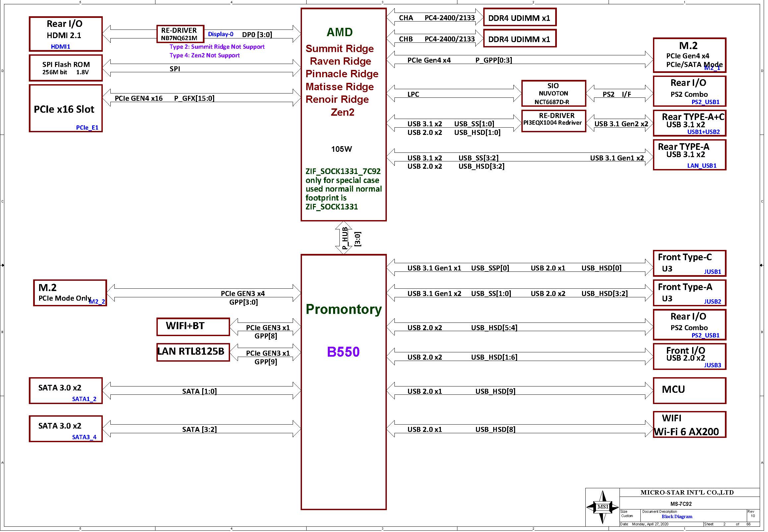Click the "USB_SS[3:2]" signal label
The image size is (768, 532).
click(479, 158)
